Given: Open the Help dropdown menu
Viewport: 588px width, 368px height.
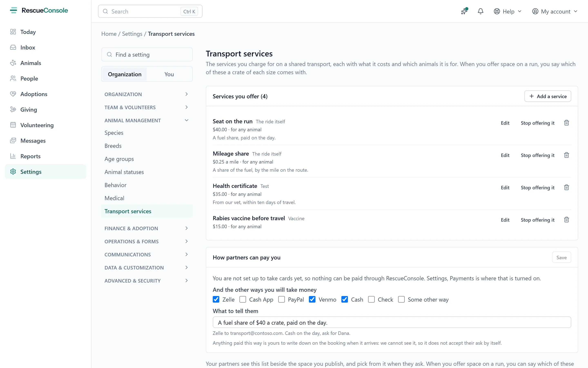Looking at the screenshot, I should [508, 11].
